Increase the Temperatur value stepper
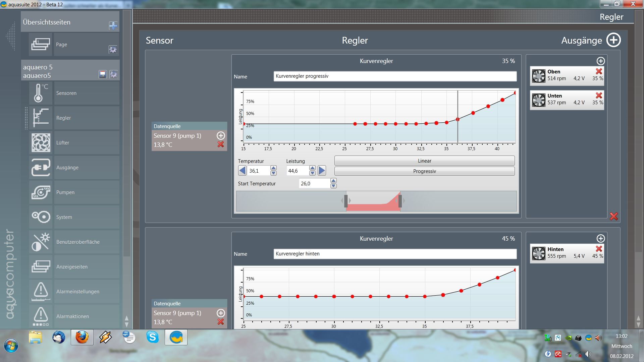Screen dimensions: 644x362 [x=274, y=168]
